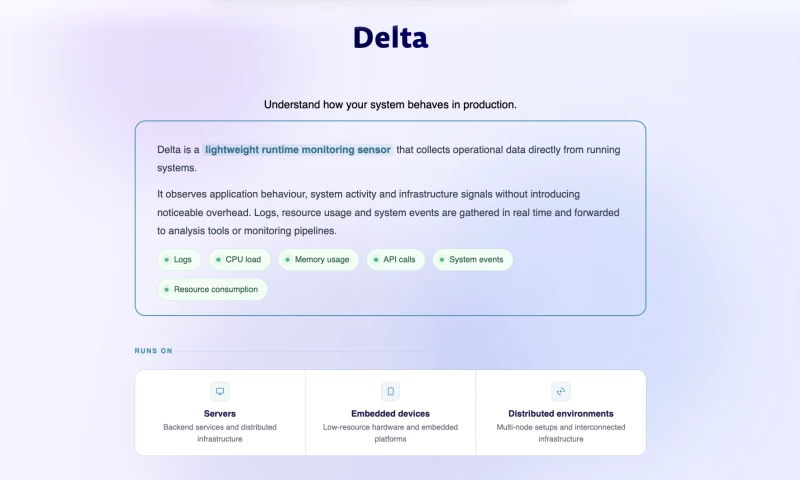Select the Memory usage tag pill
The image size is (800, 480).
coord(318,260)
